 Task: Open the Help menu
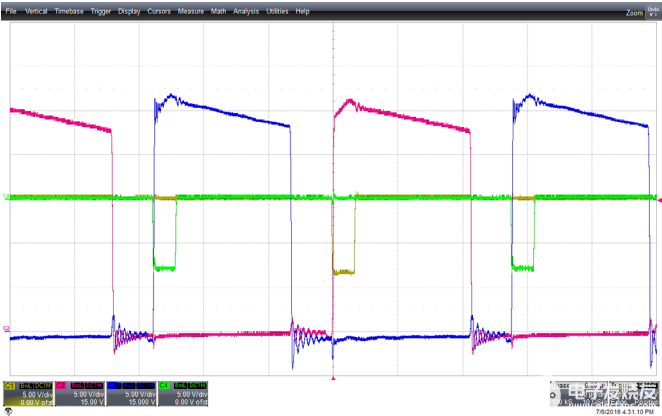(x=302, y=10)
